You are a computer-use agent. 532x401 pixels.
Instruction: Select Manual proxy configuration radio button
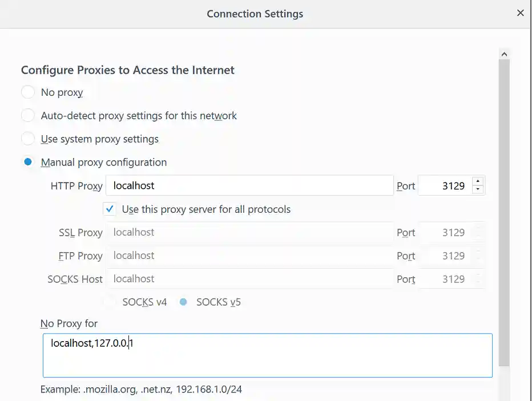pyautogui.click(x=28, y=163)
